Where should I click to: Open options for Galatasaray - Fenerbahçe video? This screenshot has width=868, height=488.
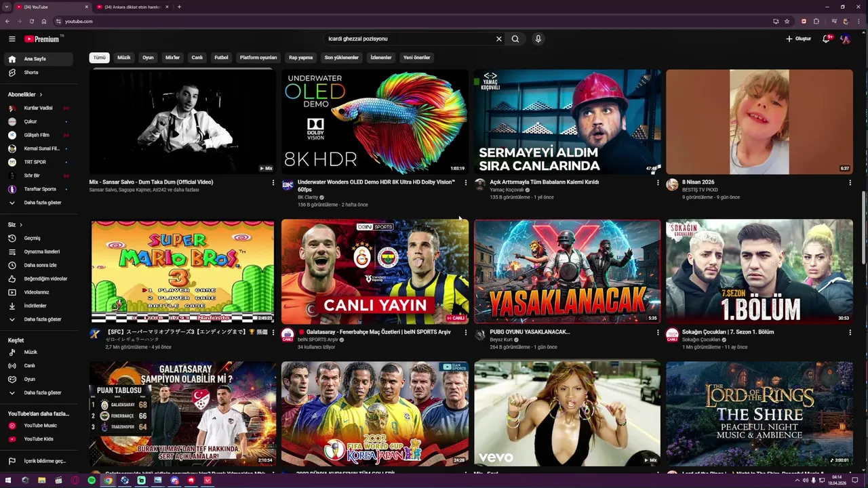click(465, 332)
